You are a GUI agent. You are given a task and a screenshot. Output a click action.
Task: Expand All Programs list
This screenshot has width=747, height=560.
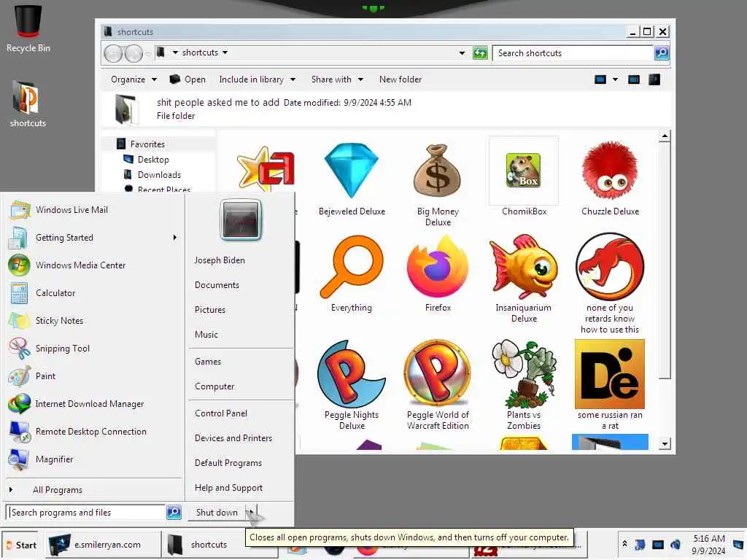[58, 490]
